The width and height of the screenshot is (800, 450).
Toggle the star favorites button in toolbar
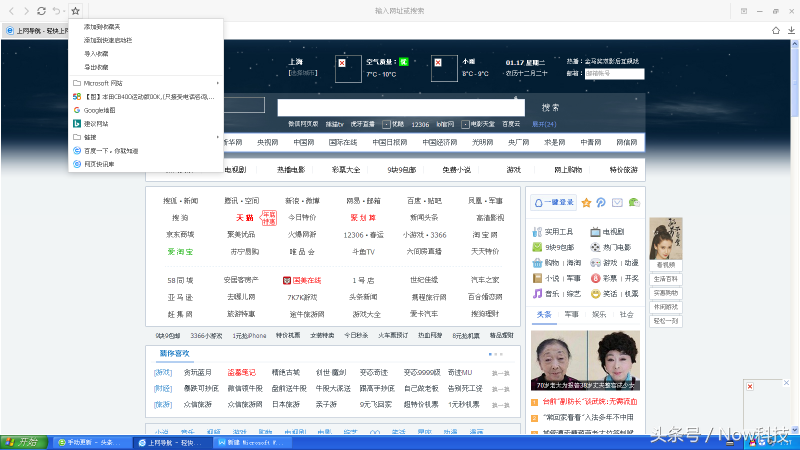tap(76, 11)
